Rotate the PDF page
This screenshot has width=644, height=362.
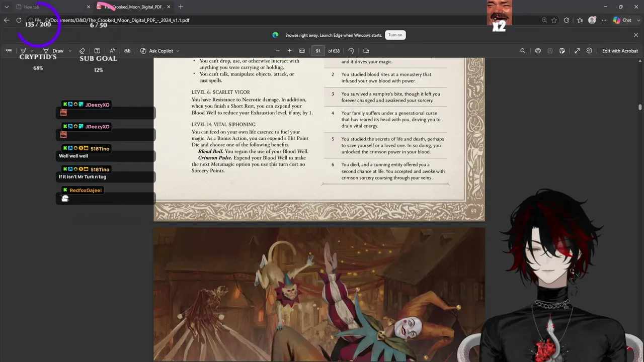(x=351, y=51)
